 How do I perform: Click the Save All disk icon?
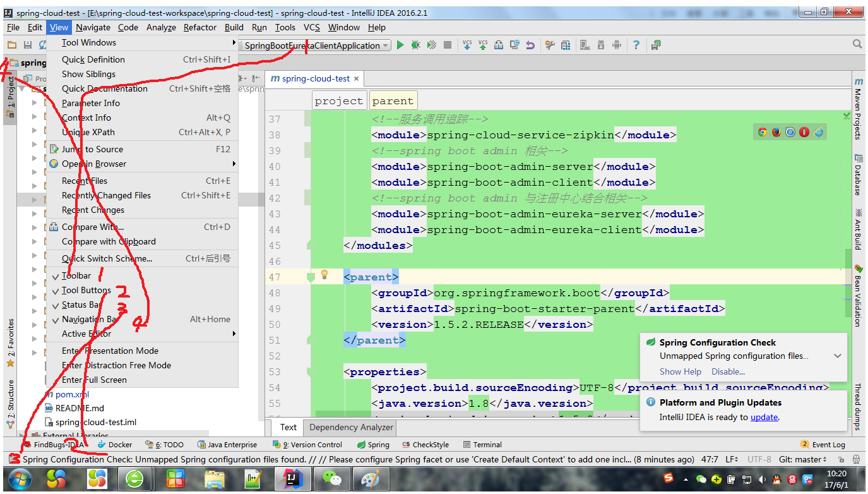pyautogui.click(x=28, y=45)
